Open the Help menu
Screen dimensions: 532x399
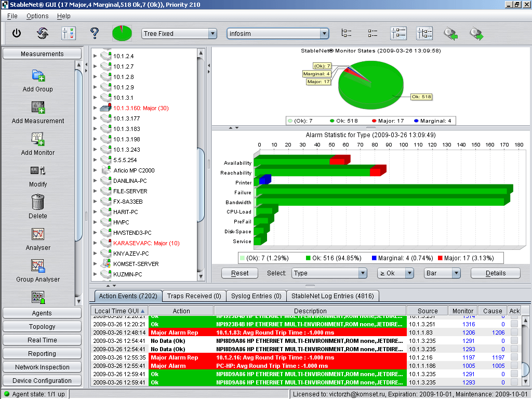pyautogui.click(x=64, y=16)
